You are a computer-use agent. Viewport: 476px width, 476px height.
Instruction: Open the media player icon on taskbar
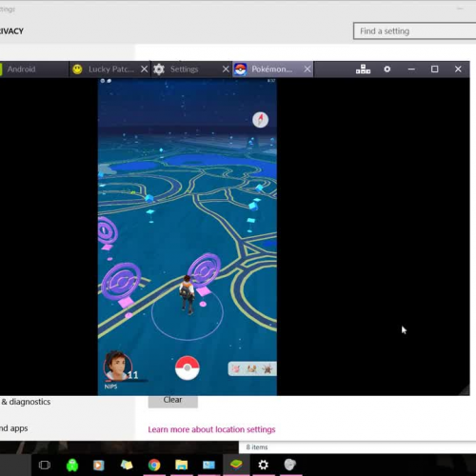(98, 466)
